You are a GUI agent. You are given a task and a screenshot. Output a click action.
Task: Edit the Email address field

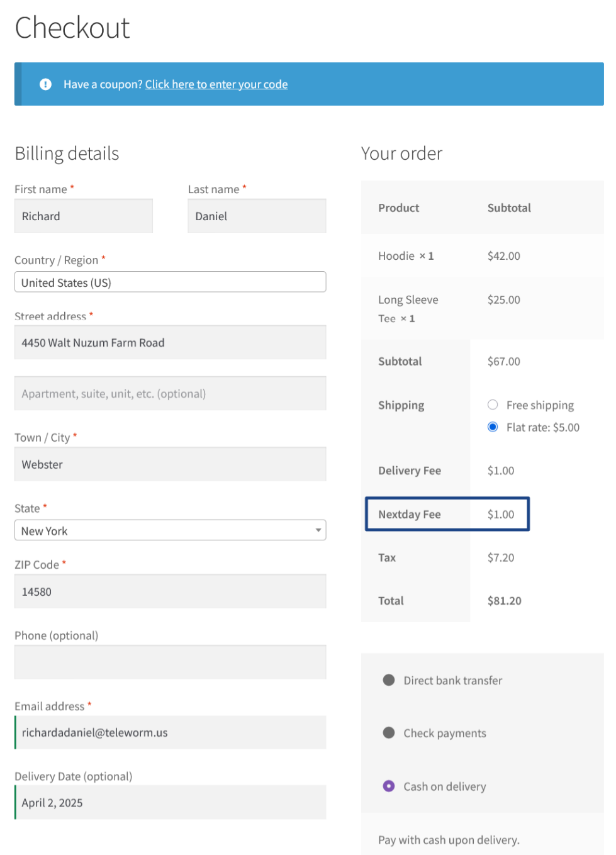click(170, 733)
